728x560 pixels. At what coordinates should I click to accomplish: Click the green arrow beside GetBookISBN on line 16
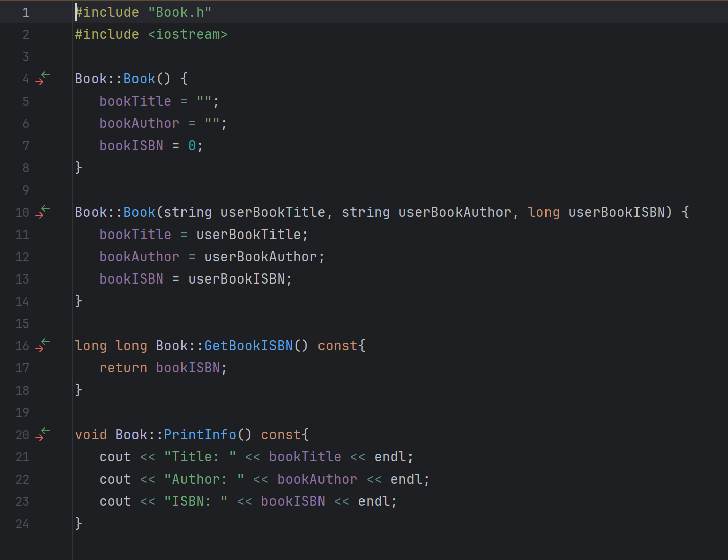click(44, 342)
